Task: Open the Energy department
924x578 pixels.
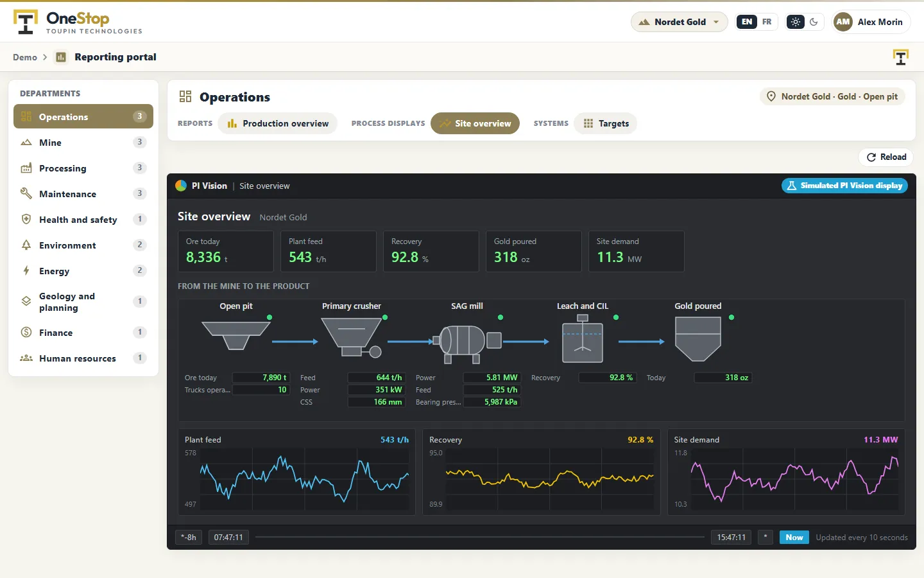Action: coord(83,270)
